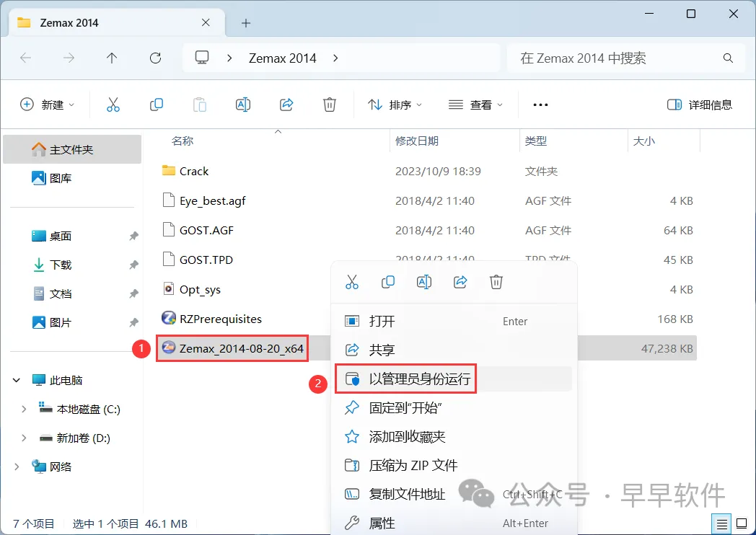This screenshot has height=535, width=756.
Task: Expand the 新加卷 (D:) node
Action: click(24, 438)
